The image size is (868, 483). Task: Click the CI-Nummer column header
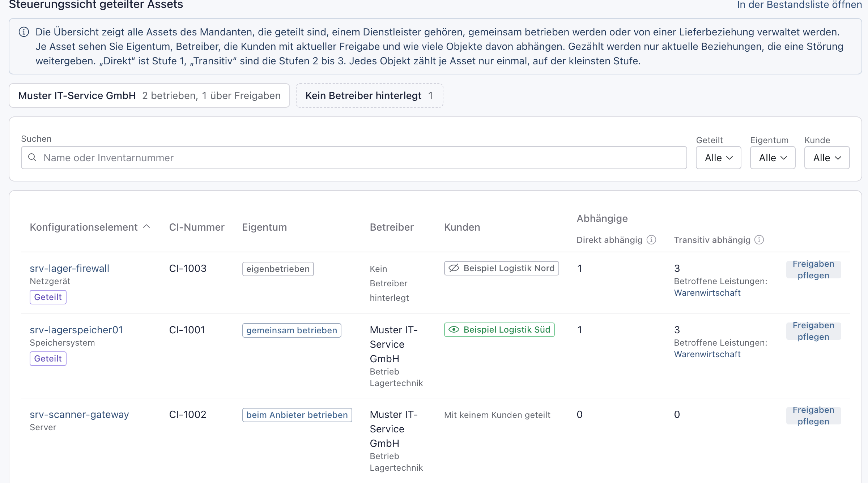click(x=197, y=227)
